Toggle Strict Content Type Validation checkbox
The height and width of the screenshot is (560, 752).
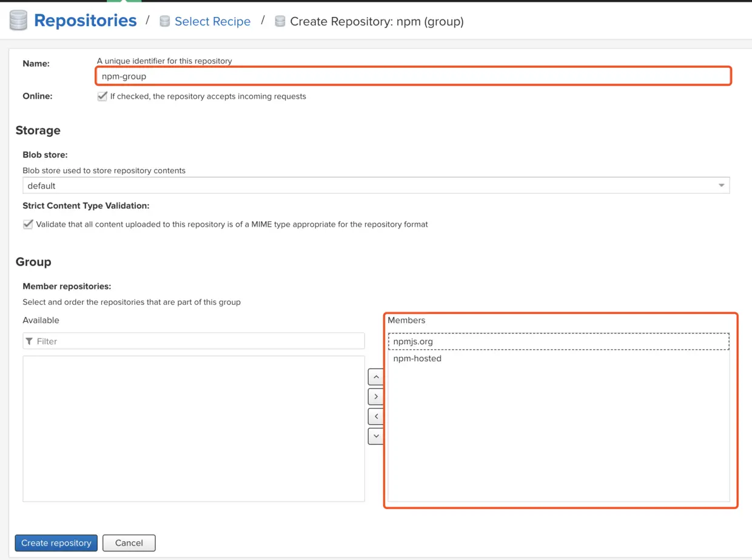(x=28, y=224)
